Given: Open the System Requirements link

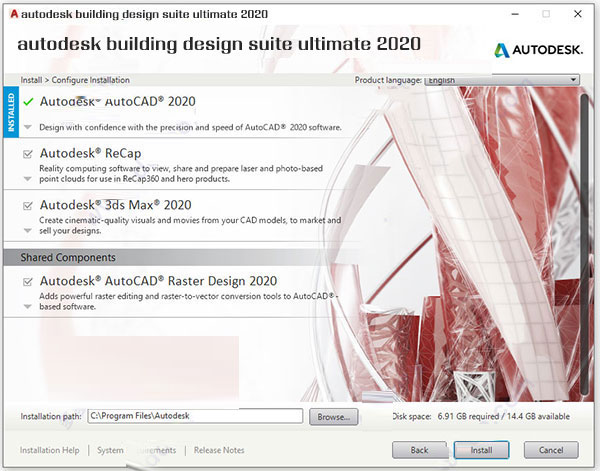Looking at the screenshot, I should (136, 450).
